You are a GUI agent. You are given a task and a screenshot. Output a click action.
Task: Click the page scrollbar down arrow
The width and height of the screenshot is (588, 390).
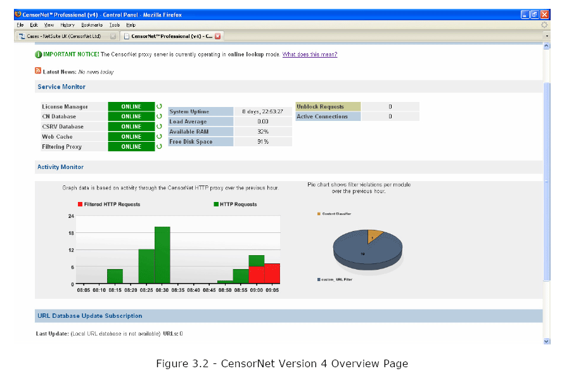[546, 341]
